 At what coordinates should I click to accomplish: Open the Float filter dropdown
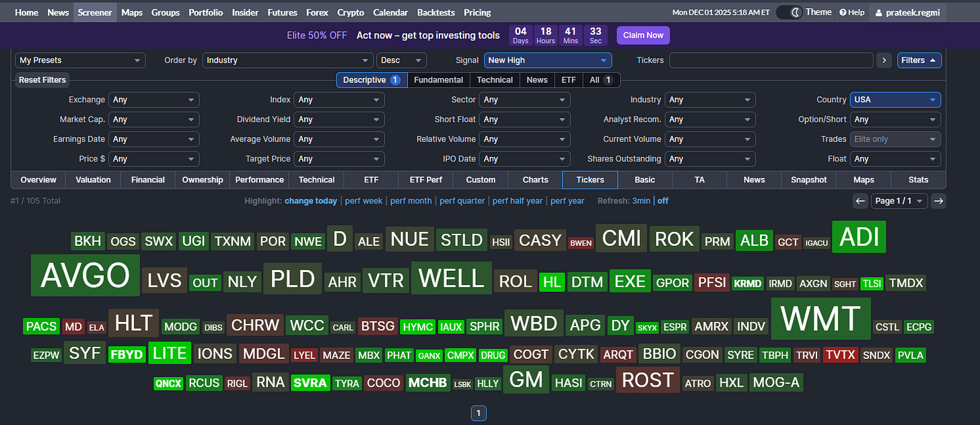pyautogui.click(x=895, y=159)
